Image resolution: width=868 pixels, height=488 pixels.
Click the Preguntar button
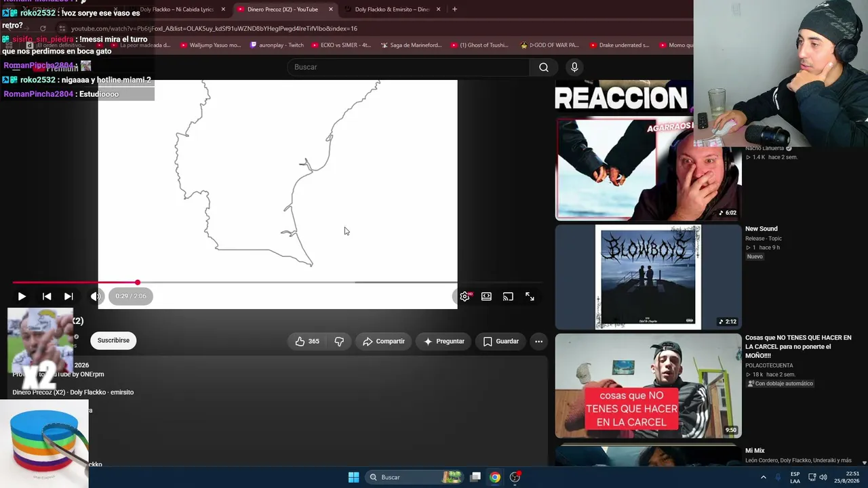(x=444, y=342)
